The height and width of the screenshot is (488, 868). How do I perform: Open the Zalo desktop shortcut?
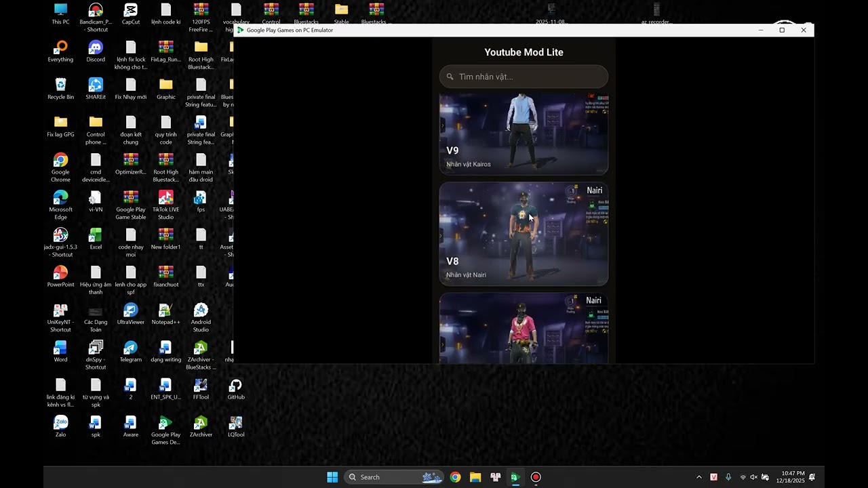click(60, 426)
